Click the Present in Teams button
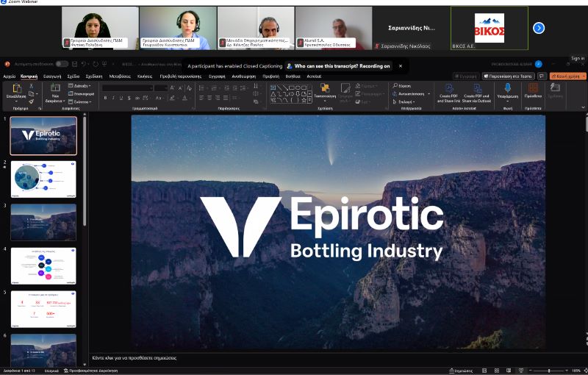 point(509,76)
